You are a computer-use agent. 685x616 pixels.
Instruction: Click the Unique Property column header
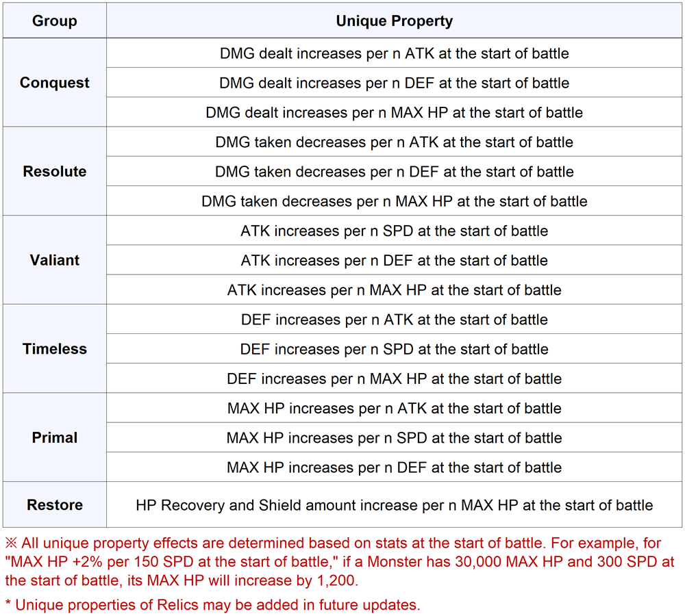(x=394, y=21)
